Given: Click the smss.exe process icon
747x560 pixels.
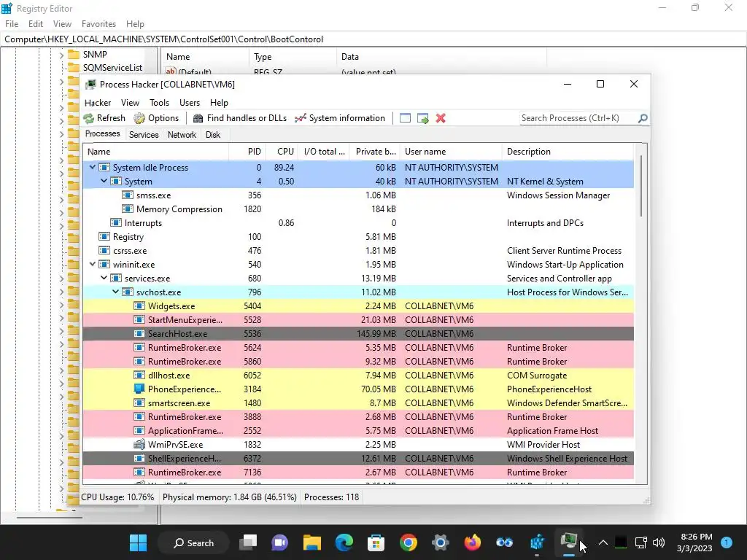Looking at the screenshot, I should 127,195.
